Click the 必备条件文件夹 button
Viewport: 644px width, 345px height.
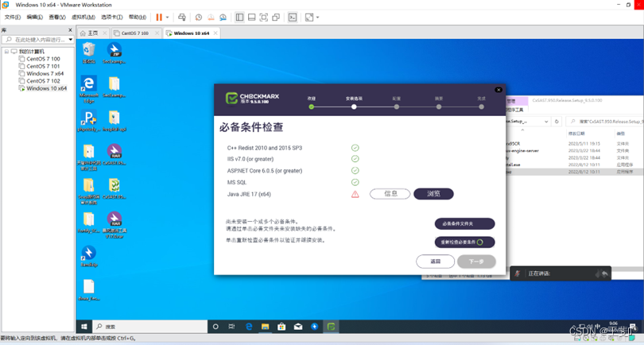point(464,223)
